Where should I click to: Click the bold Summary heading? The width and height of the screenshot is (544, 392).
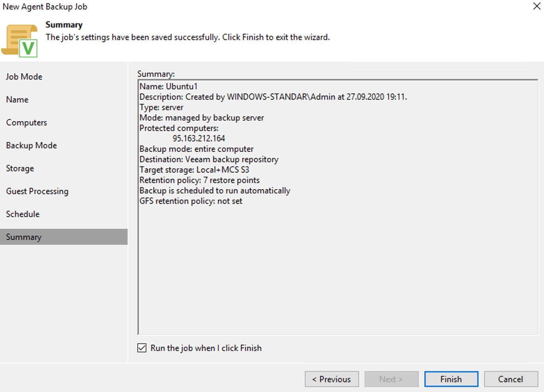point(64,25)
